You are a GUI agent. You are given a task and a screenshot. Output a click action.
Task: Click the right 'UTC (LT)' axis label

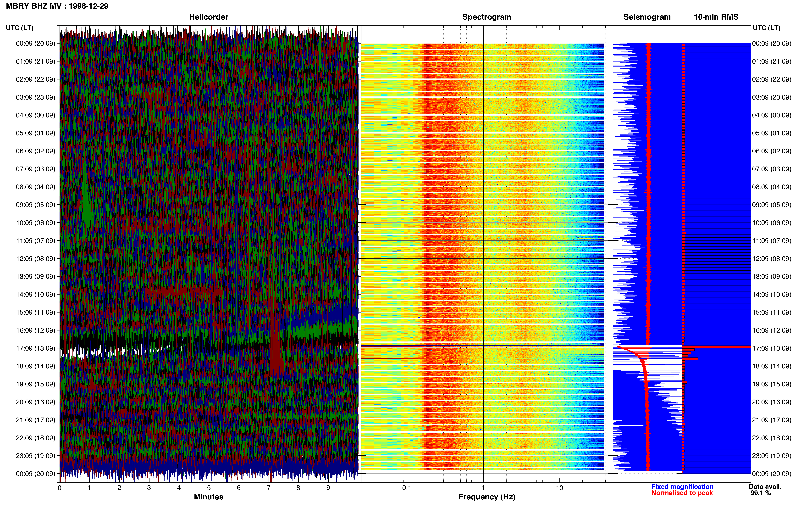pos(766,28)
